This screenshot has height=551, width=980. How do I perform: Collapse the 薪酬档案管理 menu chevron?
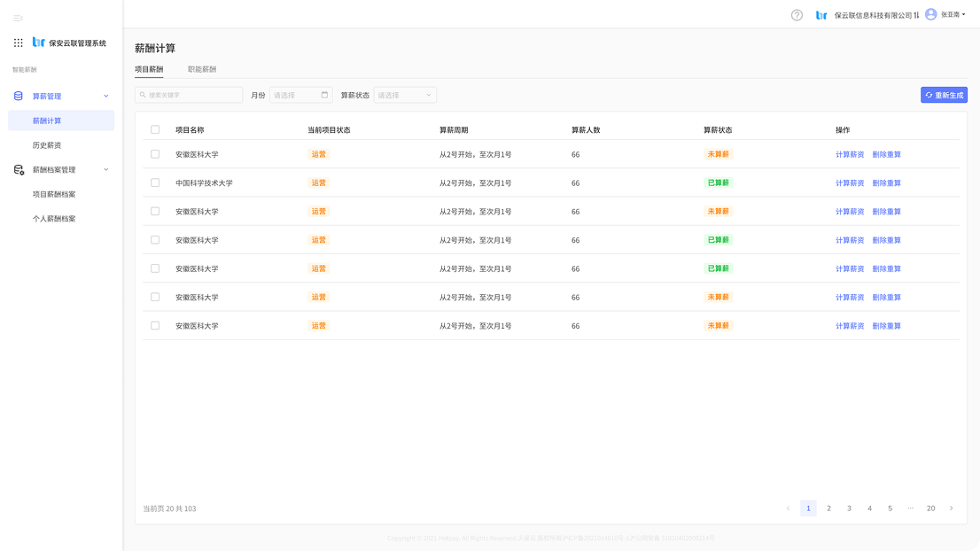(x=106, y=169)
